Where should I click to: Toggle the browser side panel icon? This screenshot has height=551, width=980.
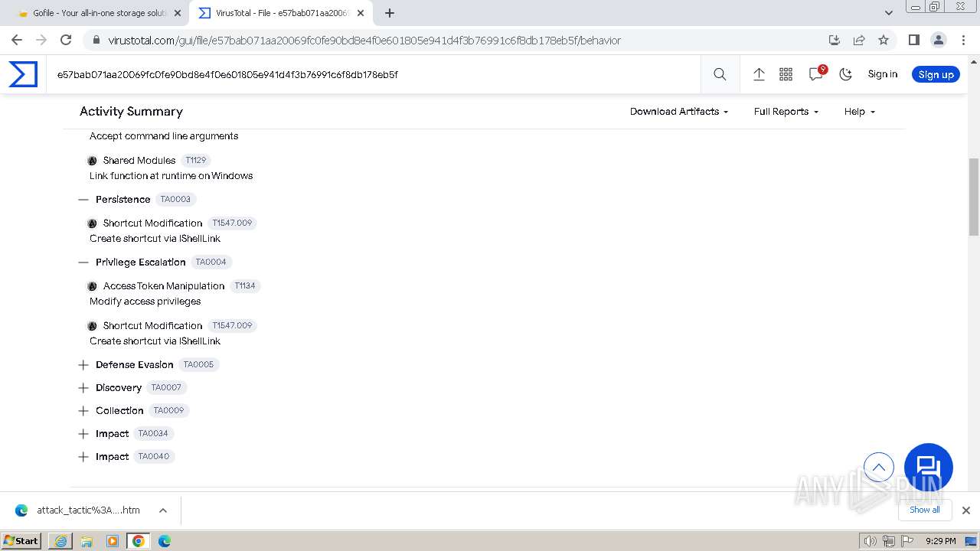pos(913,40)
